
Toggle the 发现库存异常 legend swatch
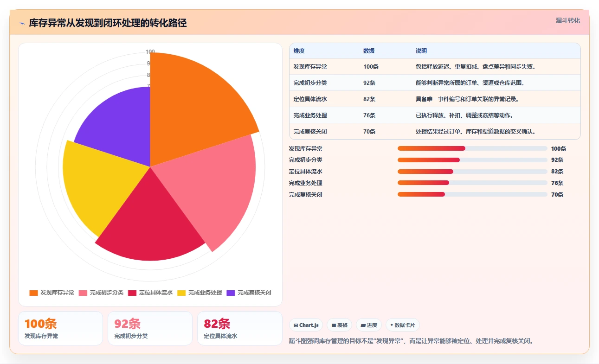[33, 293]
